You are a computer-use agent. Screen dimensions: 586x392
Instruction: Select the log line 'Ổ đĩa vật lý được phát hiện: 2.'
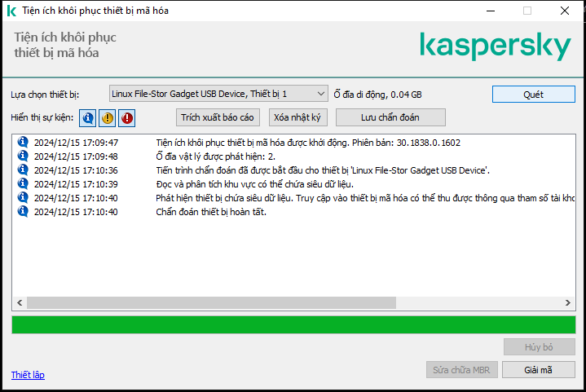click(216, 156)
